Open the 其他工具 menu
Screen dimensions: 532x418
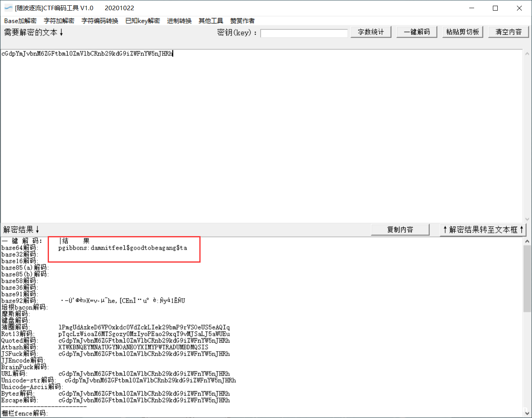[x=210, y=21]
